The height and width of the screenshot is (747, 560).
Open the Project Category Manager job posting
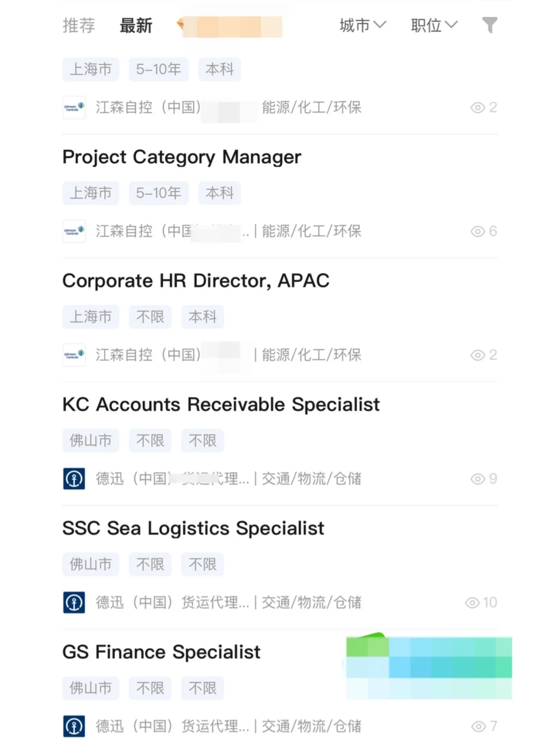pos(181,157)
